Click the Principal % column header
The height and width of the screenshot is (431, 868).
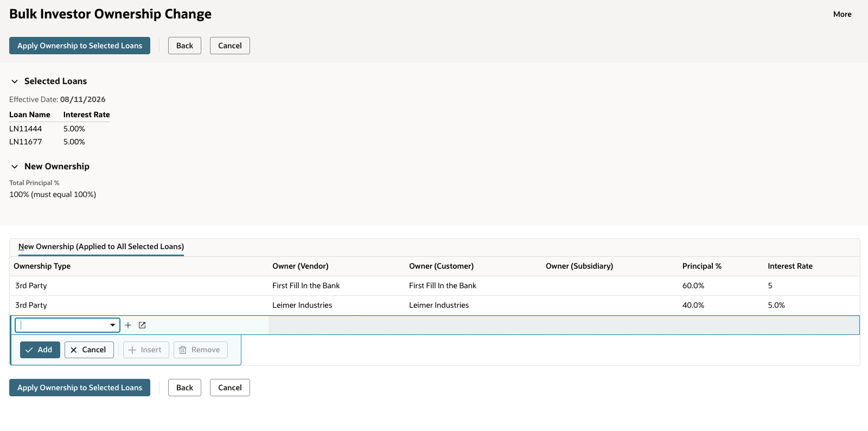point(702,266)
